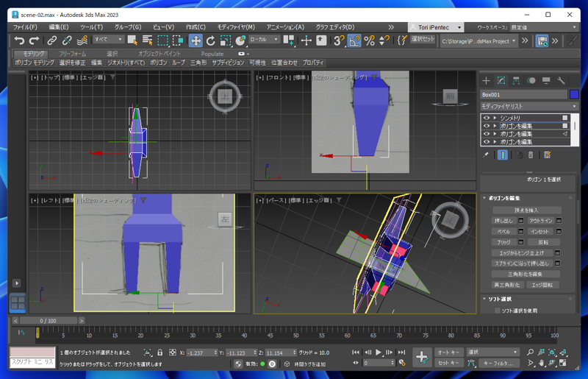Hide the シンメトリ modifier with eye icon

coord(487,118)
